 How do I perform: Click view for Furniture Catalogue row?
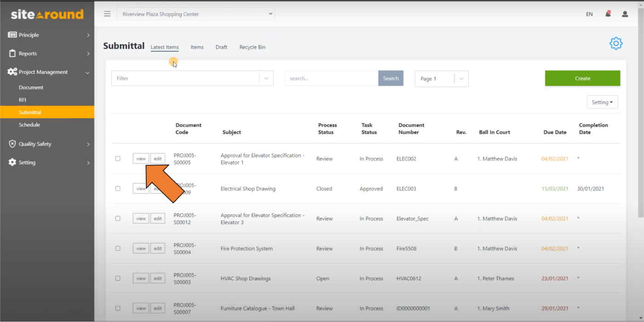click(x=141, y=308)
